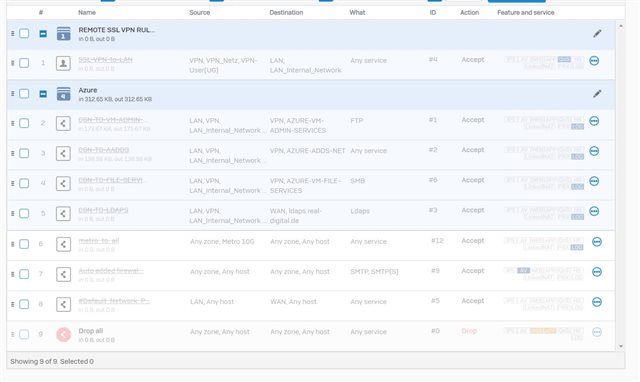
Task: Grab the drag handle of the Drop all row
Action: (13, 334)
